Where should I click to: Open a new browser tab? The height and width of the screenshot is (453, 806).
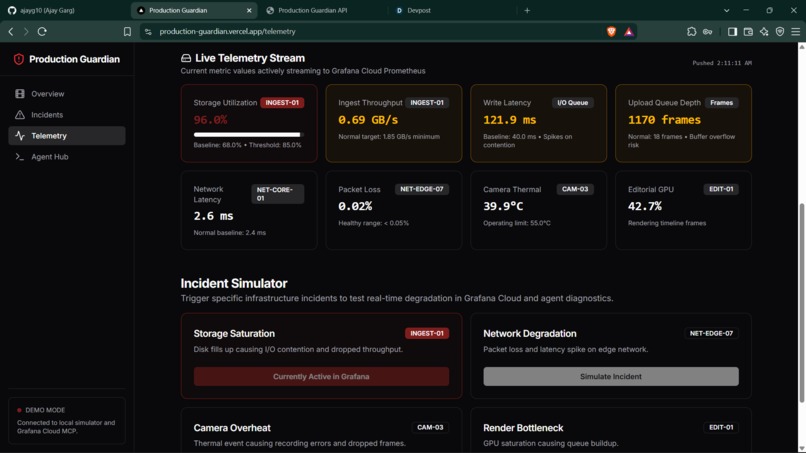point(527,10)
